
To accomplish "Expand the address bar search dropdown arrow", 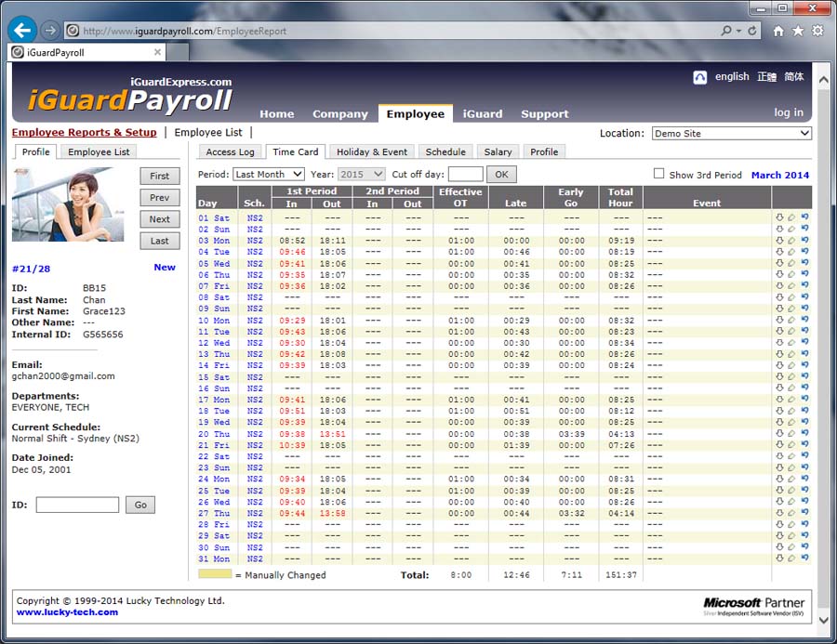I will coord(738,31).
